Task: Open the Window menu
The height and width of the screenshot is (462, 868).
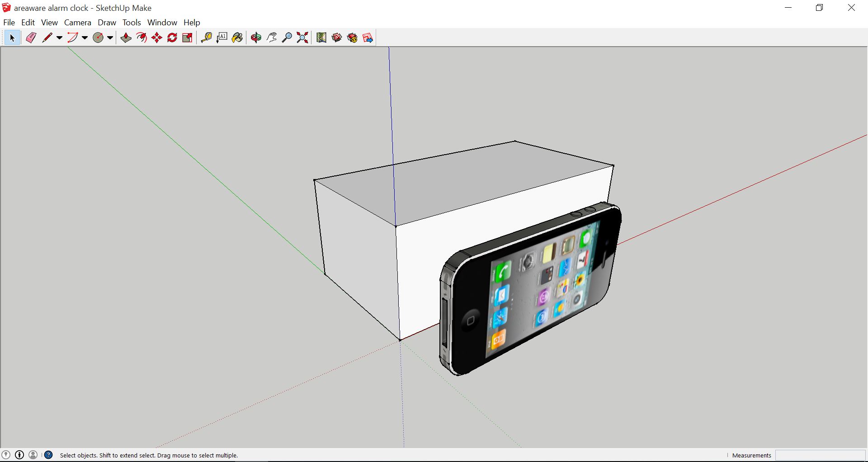Action: (162, 23)
